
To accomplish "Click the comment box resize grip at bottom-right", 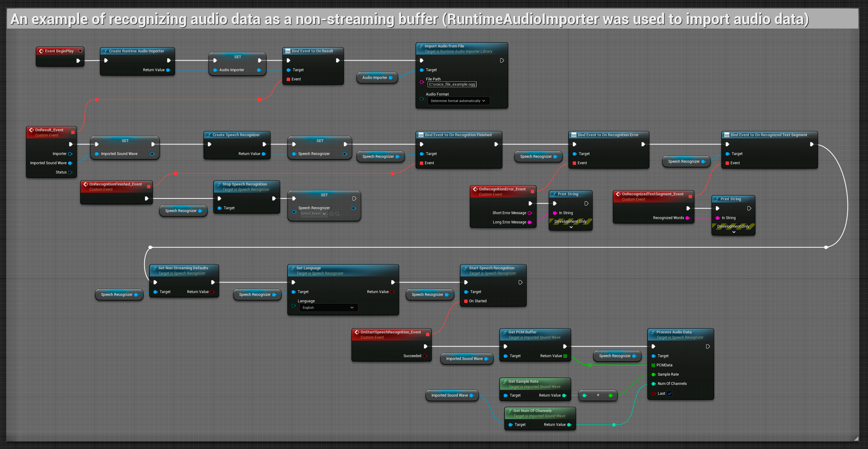I will (856, 439).
